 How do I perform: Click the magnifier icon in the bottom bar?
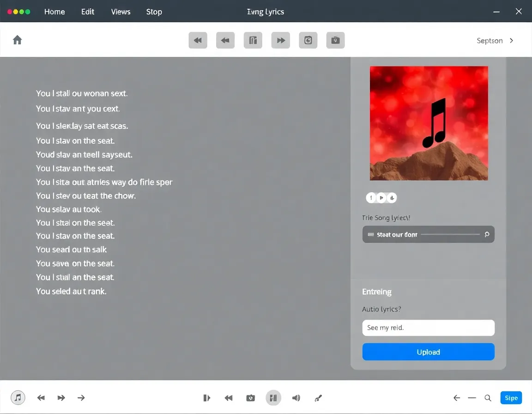click(x=488, y=398)
